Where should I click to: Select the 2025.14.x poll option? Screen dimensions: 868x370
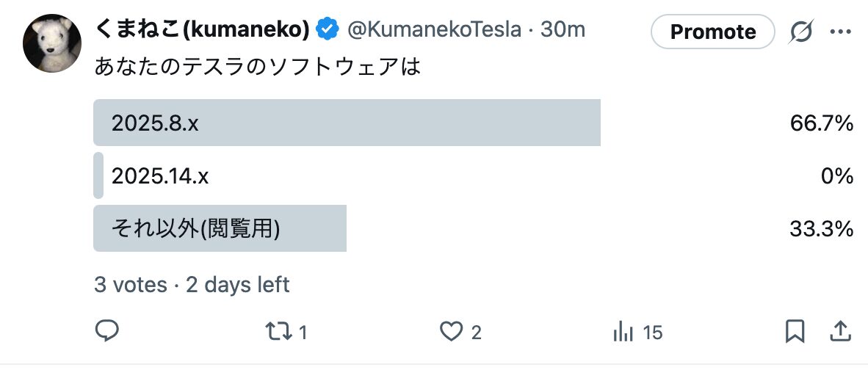point(160,176)
